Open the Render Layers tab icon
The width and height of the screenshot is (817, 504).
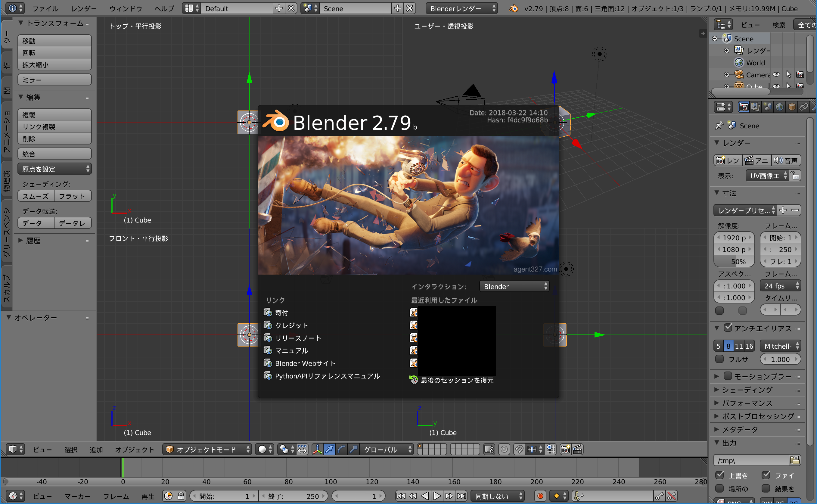756,107
